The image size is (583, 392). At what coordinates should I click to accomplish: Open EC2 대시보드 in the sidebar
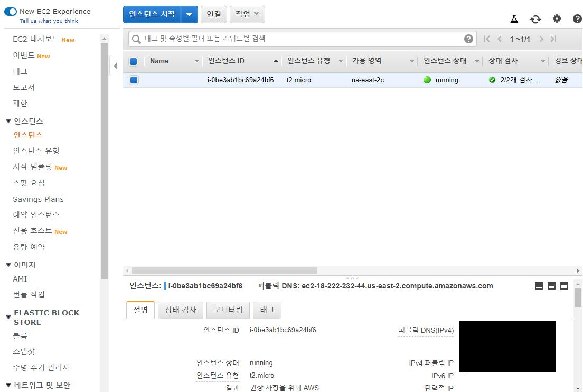(36, 39)
